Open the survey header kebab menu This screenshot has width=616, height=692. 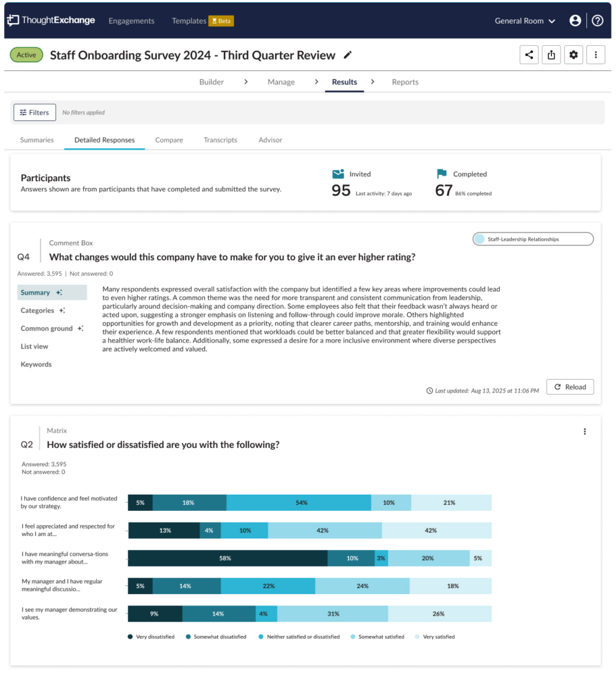(595, 55)
